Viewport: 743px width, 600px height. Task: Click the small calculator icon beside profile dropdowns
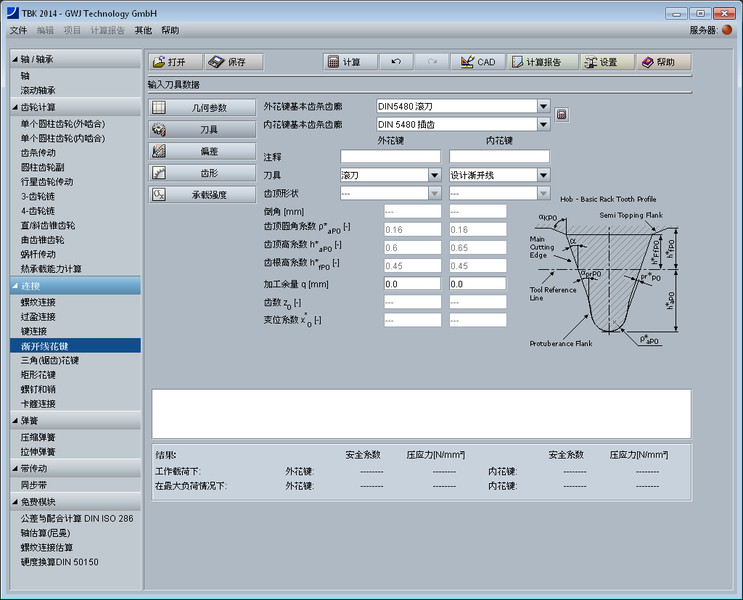561,115
